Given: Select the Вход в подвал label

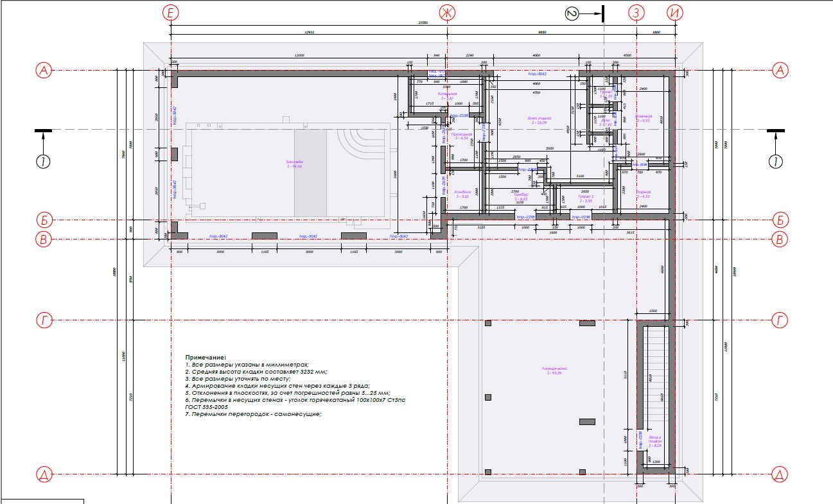Looking at the screenshot, I should pyautogui.click(x=654, y=440).
